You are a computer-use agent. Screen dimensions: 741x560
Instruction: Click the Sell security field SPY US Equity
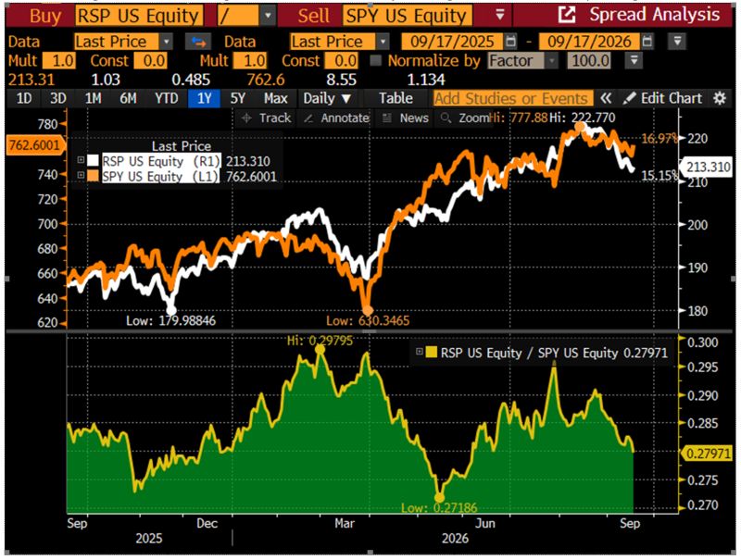[408, 16]
